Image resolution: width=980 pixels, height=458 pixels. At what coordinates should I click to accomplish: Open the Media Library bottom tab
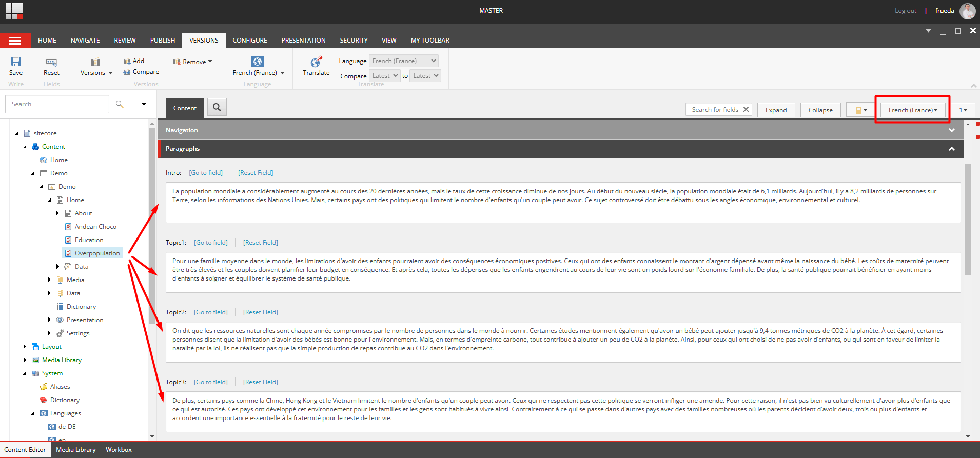pos(76,450)
